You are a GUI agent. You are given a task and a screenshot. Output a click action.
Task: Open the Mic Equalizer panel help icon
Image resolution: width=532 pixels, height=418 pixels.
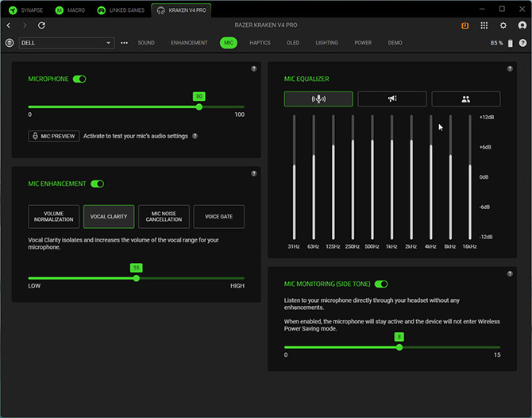click(x=510, y=68)
